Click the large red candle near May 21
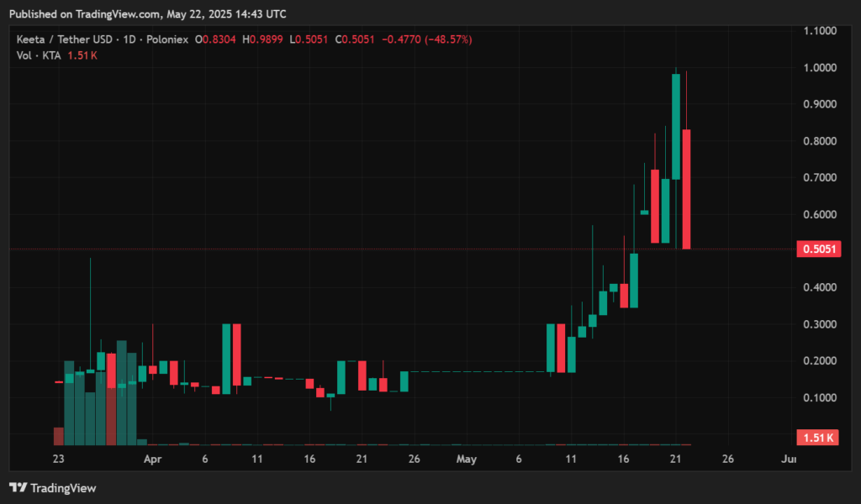861x504 pixels. [x=686, y=185]
